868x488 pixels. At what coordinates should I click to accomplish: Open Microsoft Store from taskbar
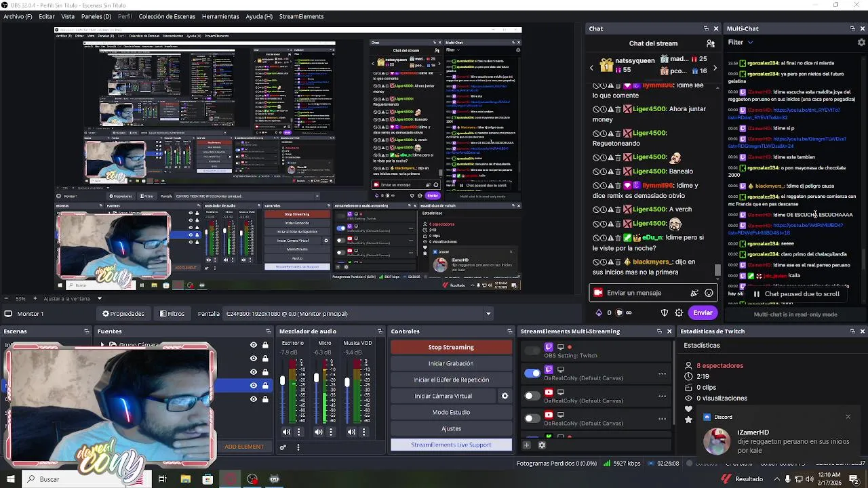[208, 479]
